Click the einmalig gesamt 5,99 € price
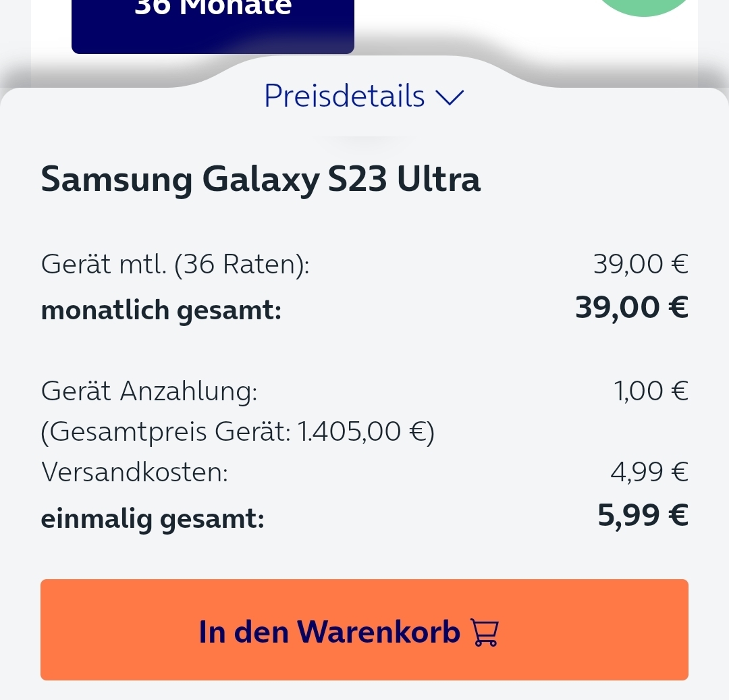 tap(643, 516)
